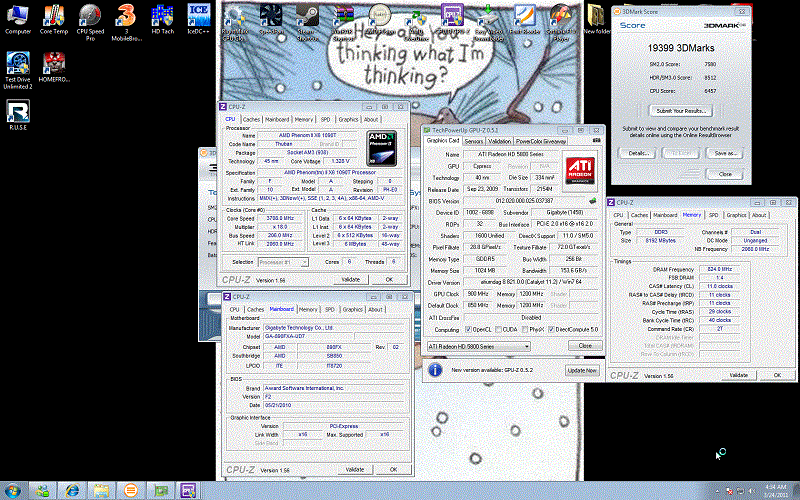Click the Close button in GPU-Z
Image resolution: width=800 pixels, height=500 pixels.
coord(585,346)
